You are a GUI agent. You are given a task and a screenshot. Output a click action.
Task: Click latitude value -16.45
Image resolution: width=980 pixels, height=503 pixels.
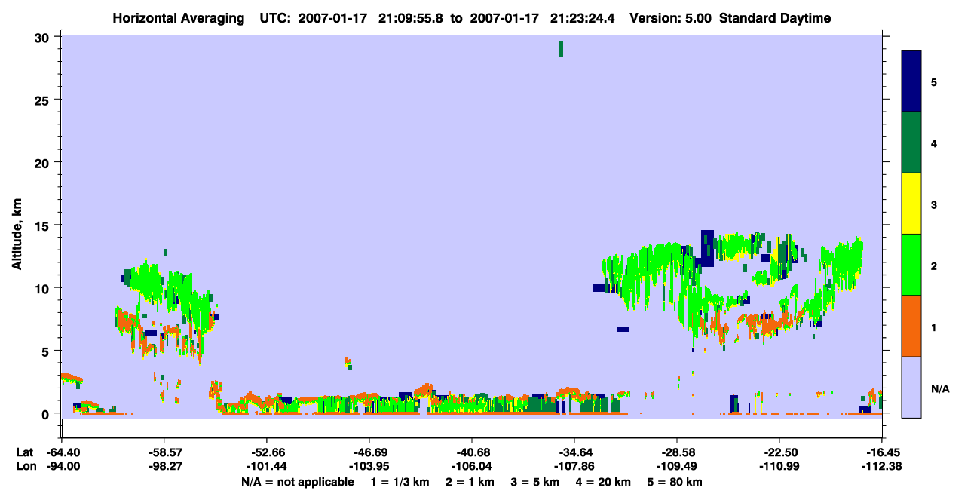click(881, 452)
